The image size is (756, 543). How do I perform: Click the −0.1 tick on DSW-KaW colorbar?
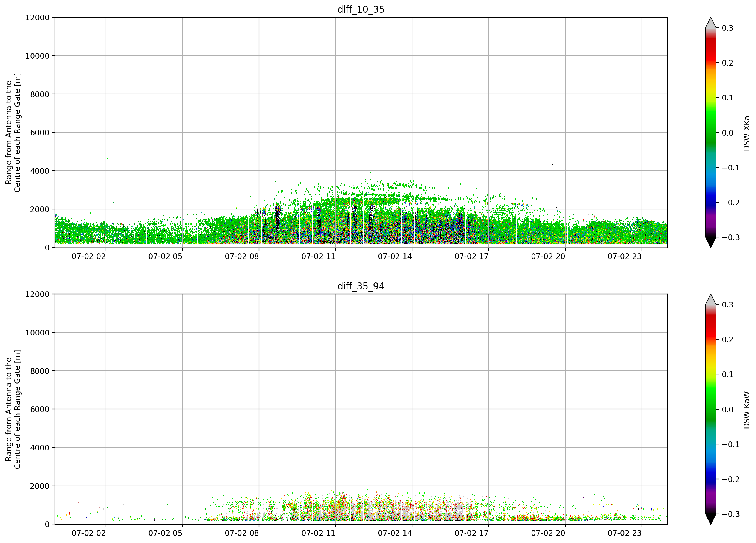731,445
